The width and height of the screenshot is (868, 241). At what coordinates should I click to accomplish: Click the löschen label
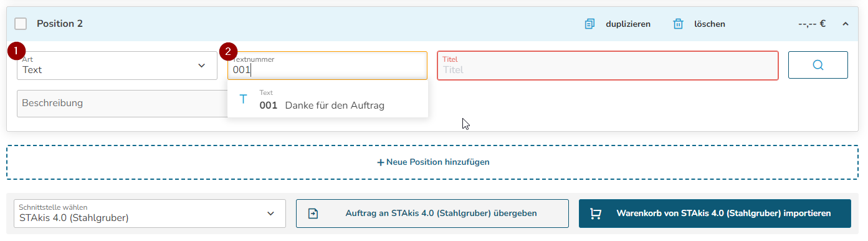[x=710, y=24]
